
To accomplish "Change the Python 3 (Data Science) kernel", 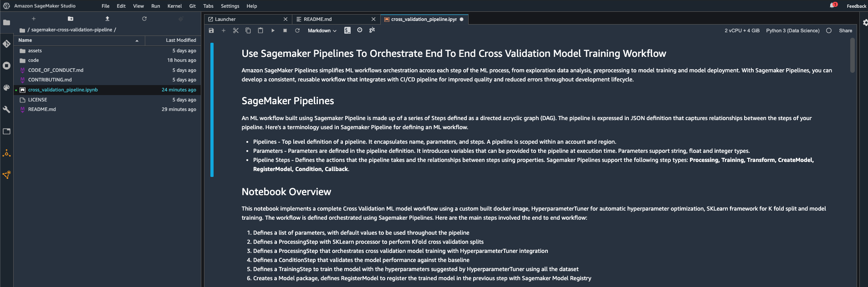I will 792,30.
